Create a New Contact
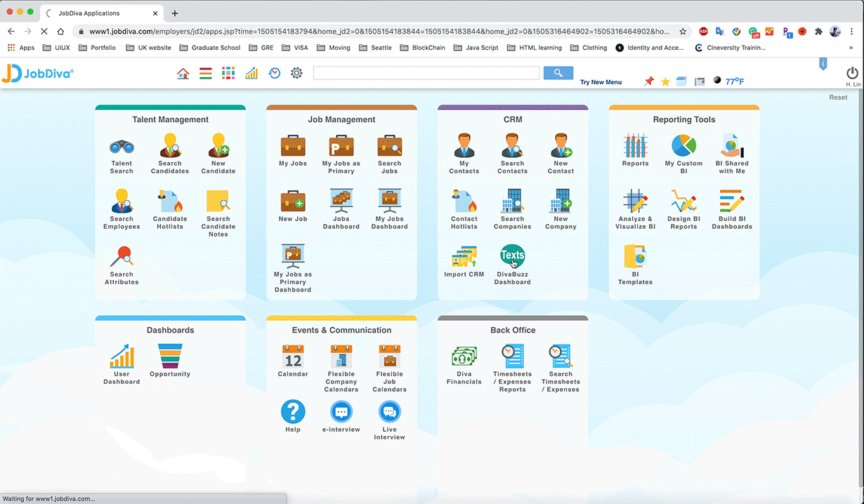The image size is (864, 504). (x=561, y=145)
